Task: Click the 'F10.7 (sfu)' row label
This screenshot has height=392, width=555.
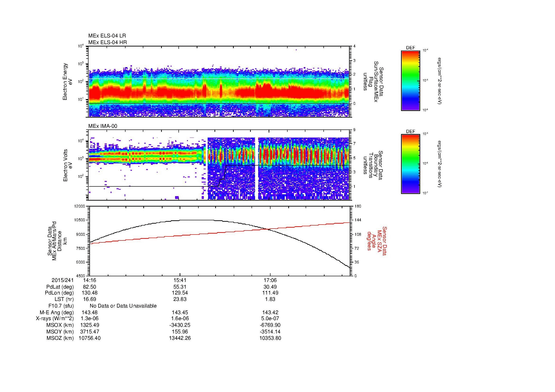Action: tap(61, 306)
